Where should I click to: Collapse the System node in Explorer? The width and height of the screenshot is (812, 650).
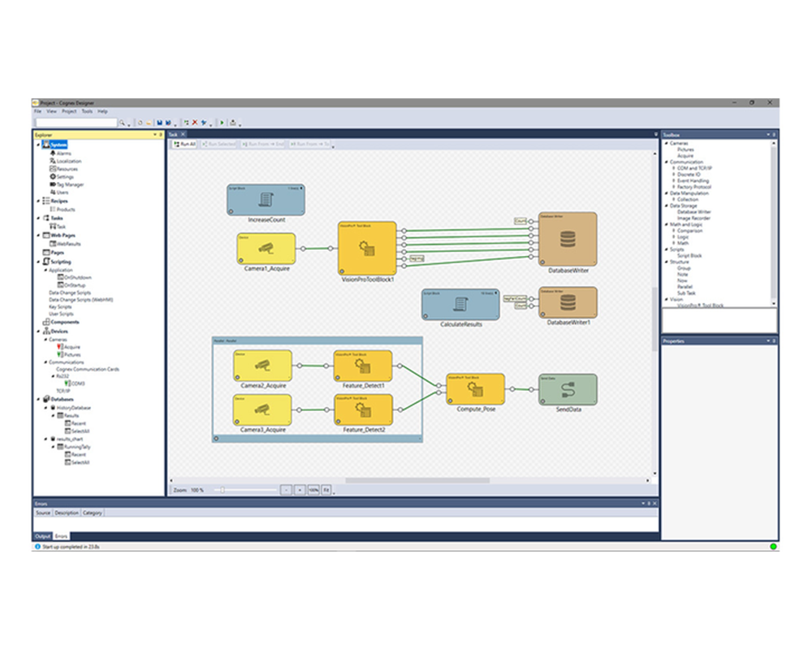coord(38,145)
